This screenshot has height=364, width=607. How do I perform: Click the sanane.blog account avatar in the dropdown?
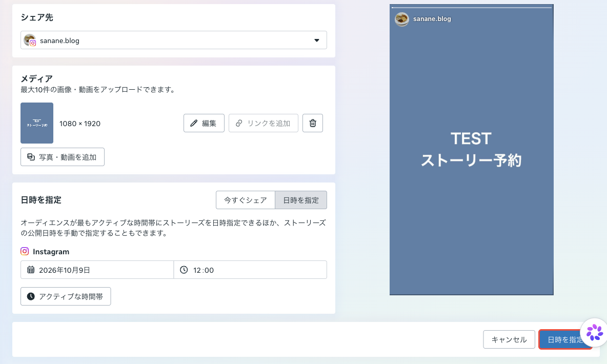coord(30,41)
